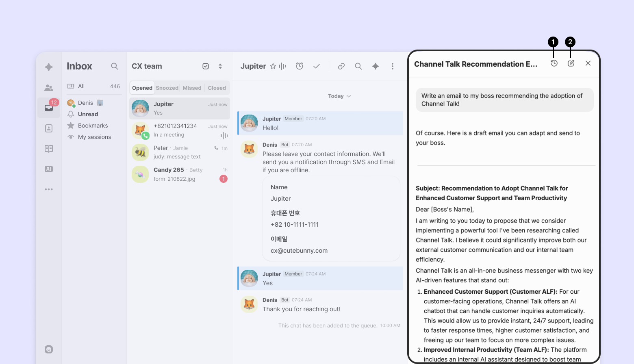
Task: Toggle the select-chats checkbox icon in CX team
Action: pos(206,66)
